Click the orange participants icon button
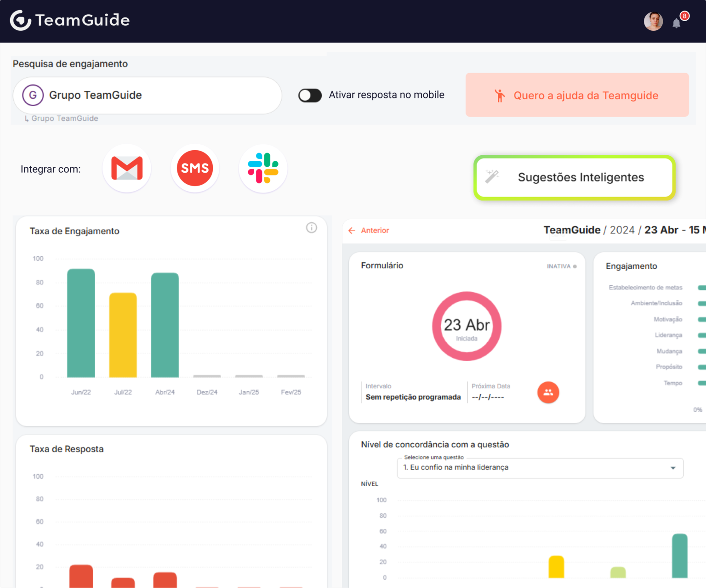This screenshot has height=588, width=706. tap(548, 392)
